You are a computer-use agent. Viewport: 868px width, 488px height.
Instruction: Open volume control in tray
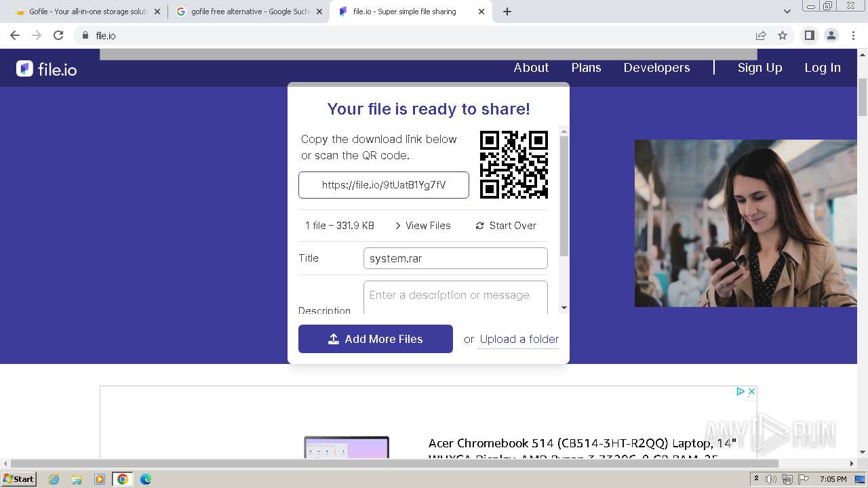(x=771, y=479)
